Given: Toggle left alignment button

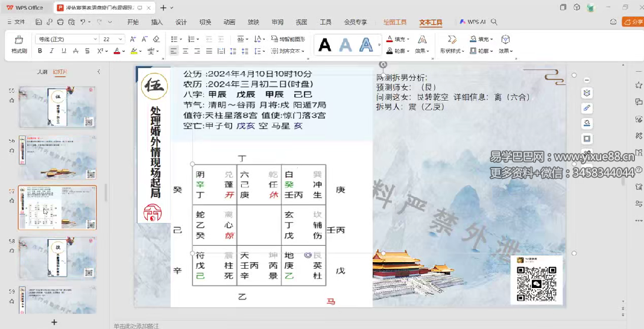Looking at the screenshot, I should 174,51.
